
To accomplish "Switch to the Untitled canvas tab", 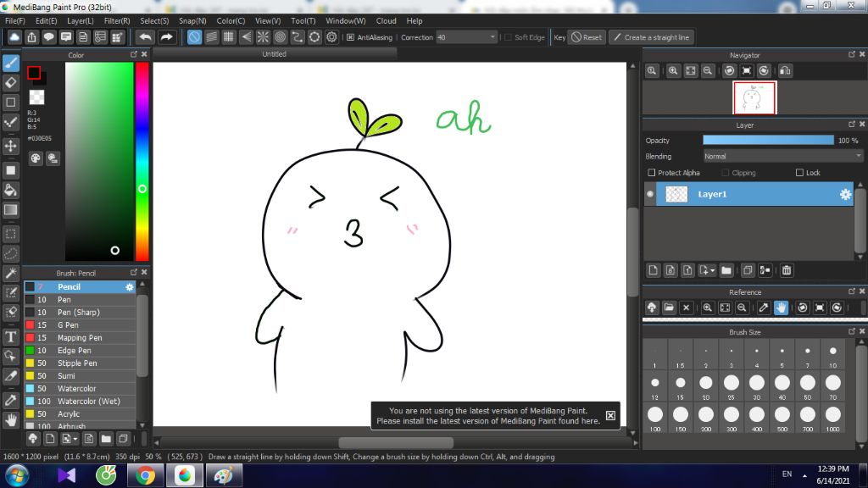I will 274,54.
